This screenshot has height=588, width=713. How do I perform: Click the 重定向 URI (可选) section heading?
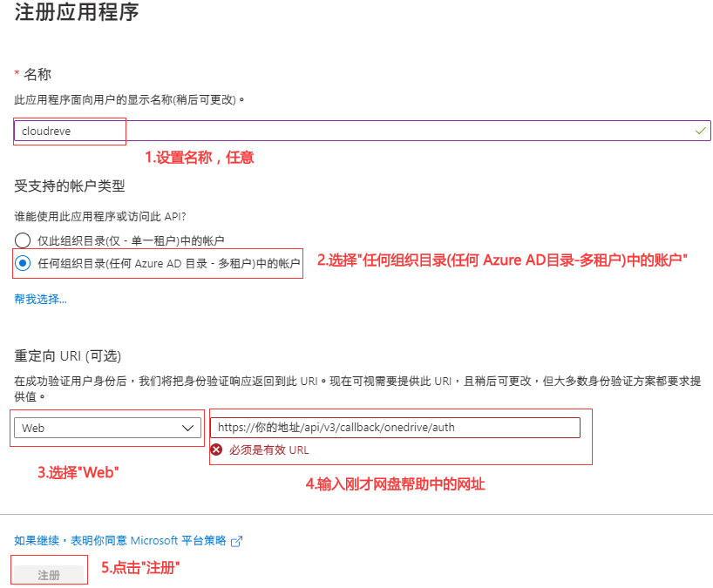click(x=67, y=356)
